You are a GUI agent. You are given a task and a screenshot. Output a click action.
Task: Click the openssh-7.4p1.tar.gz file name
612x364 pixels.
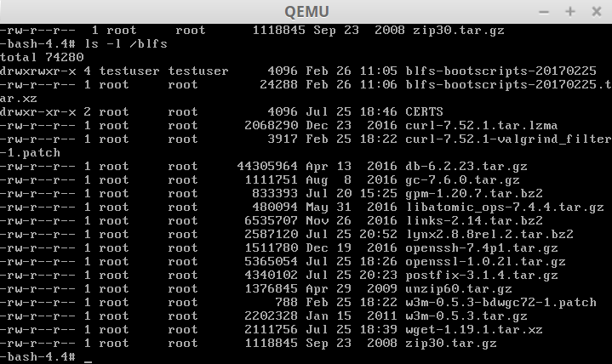[482, 248]
